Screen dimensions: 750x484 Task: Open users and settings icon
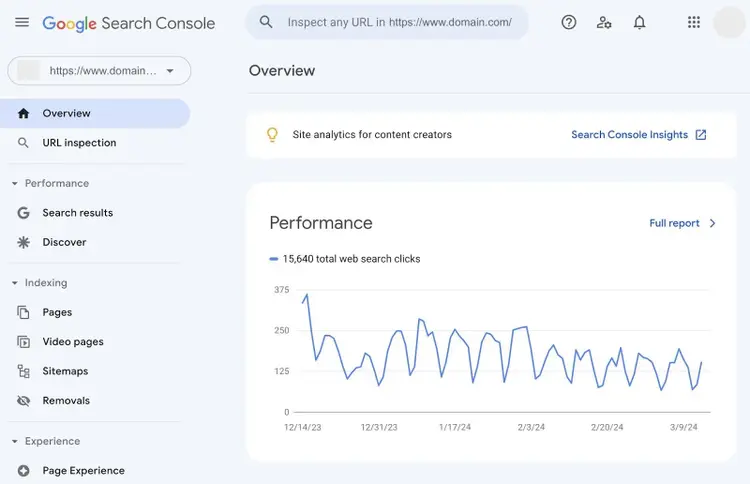(604, 22)
